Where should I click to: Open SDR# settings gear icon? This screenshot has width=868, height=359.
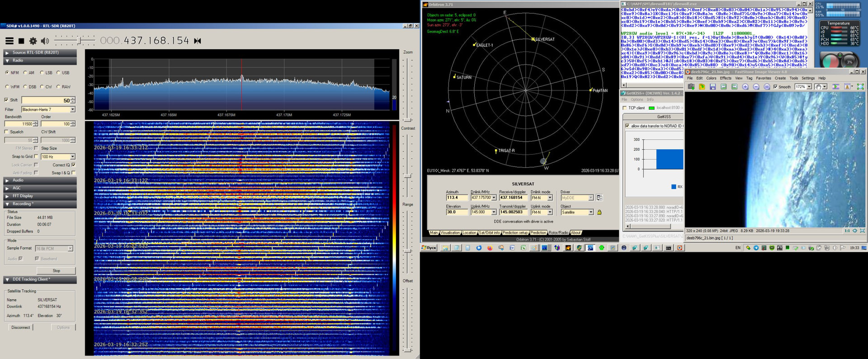33,41
